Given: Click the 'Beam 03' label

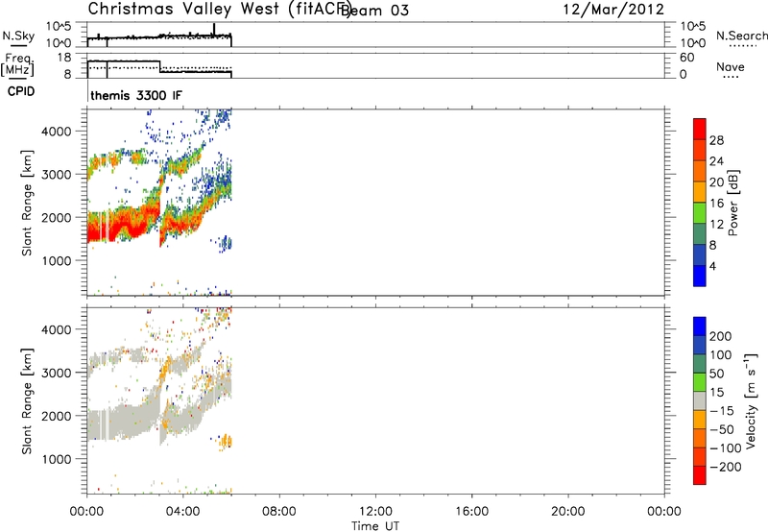Looking at the screenshot, I should pos(374,11).
